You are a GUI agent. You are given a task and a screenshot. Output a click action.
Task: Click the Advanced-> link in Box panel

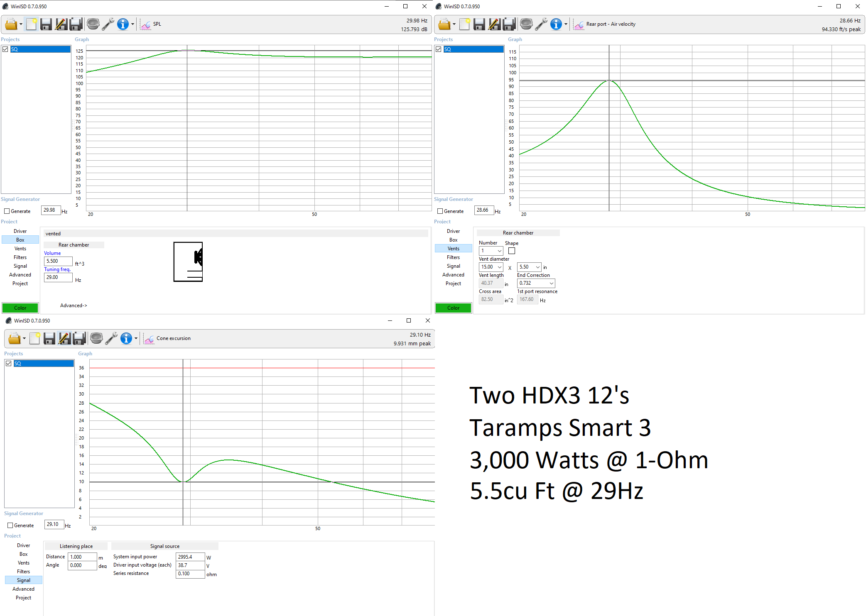pyautogui.click(x=74, y=306)
